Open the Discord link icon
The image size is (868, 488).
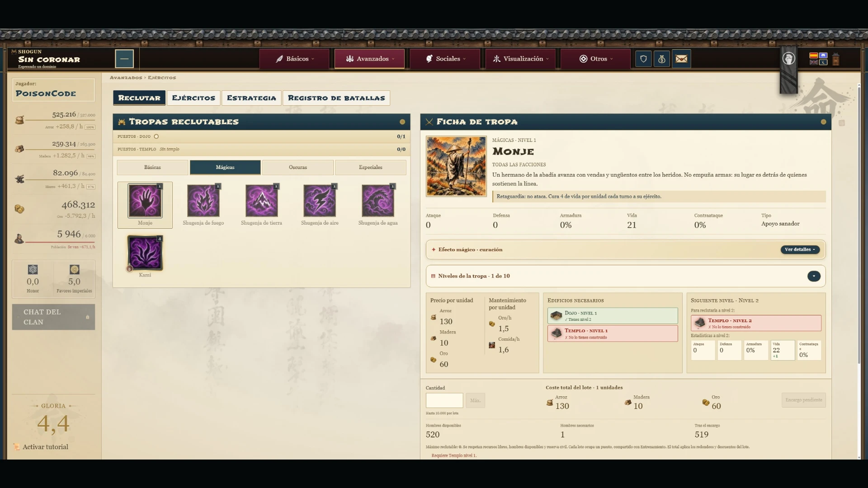(x=823, y=56)
